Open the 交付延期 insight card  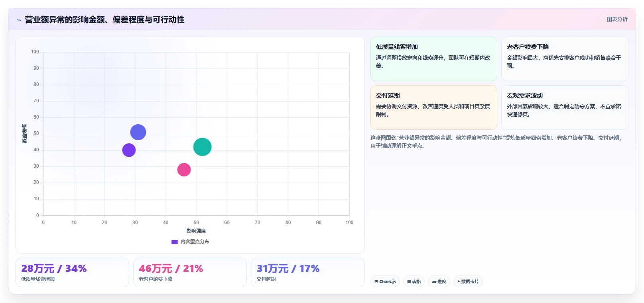click(433, 108)
